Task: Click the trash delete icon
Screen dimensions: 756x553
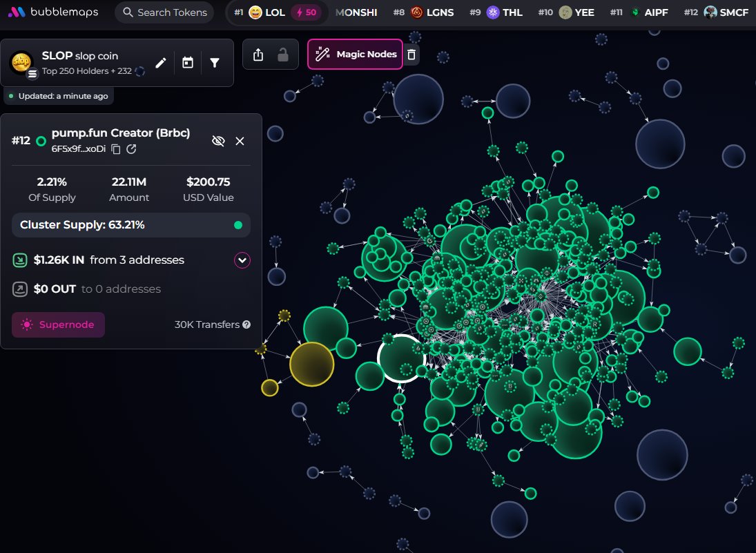Action: 411,54
